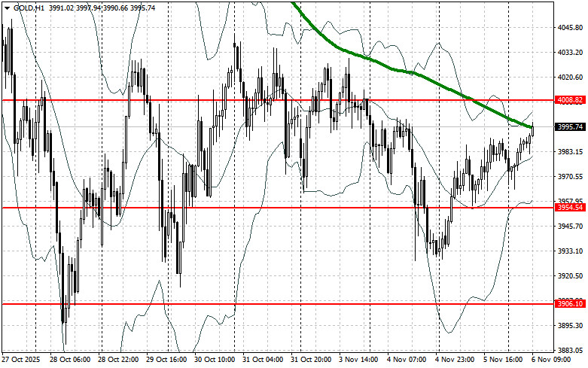
Task: Select the red horizontal line at 3906.10
Action: coord(226,304)
